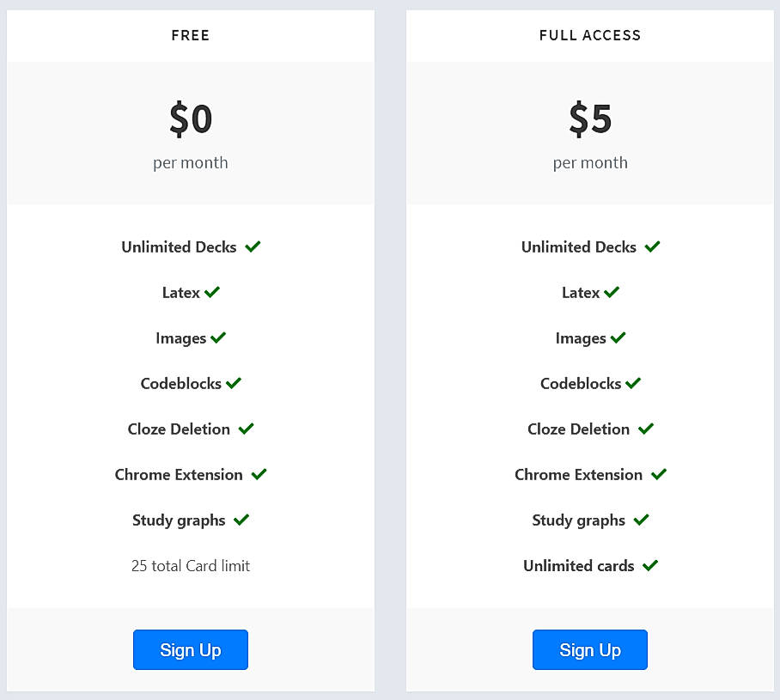Image resolution: width=780 pixels, height=700 pixels.
Task: Click the Study graphs label in Free plan
Action: point(178,520)
